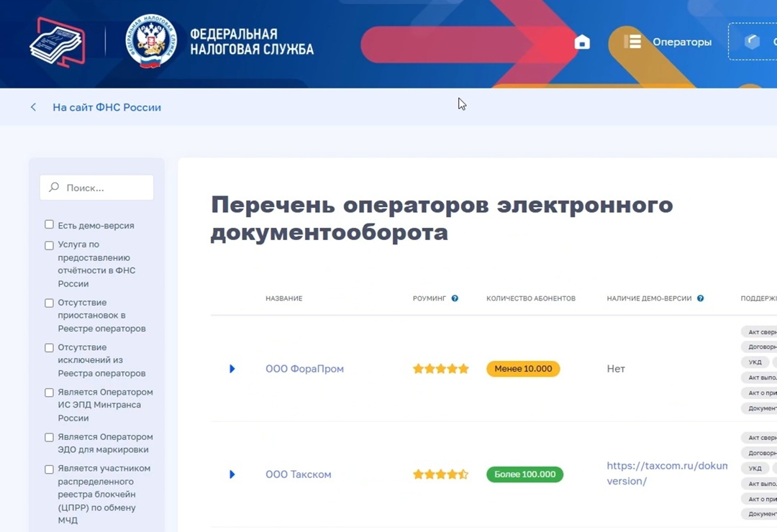Click ФораПром five-star roaming rating
This screenshot has height=532, width=777.
point(440,369)
